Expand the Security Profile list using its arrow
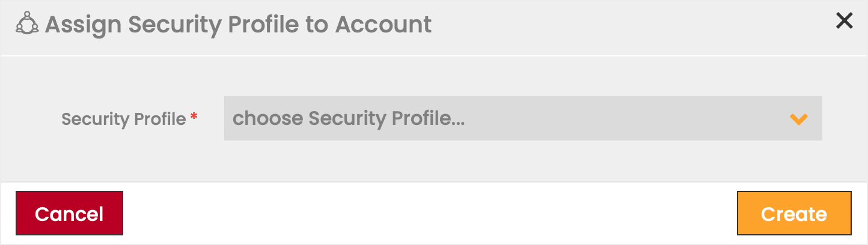Viewport: 868px width, 245px height. [x=798, y=119]
